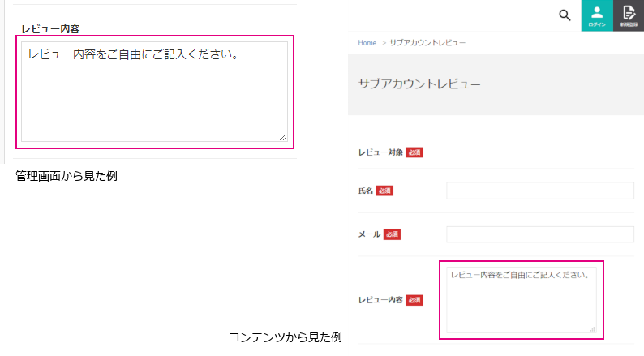Go to Home via the breadcrumb link
This screenshot has height=356, width=644.
367,42
